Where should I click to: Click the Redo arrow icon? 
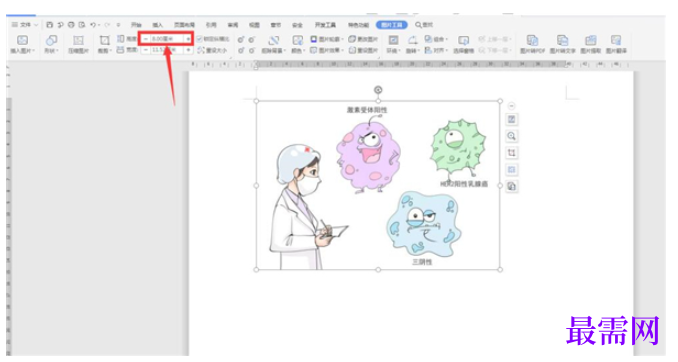(x=106, y=25)
